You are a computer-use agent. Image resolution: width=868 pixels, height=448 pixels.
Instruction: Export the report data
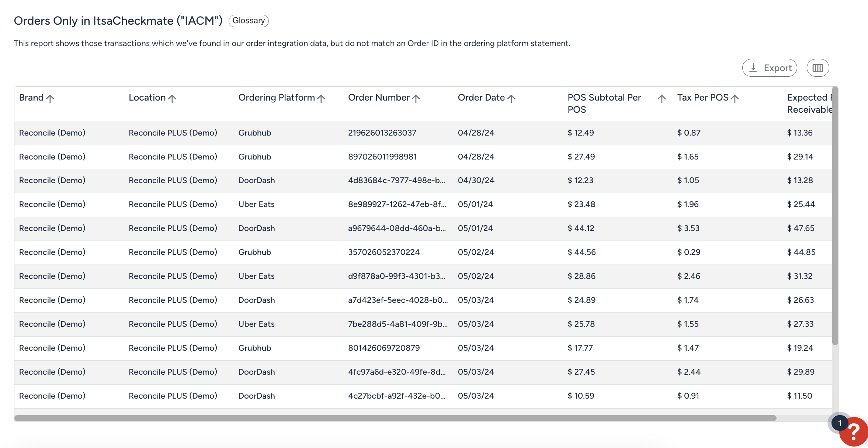tap(770, 68)
